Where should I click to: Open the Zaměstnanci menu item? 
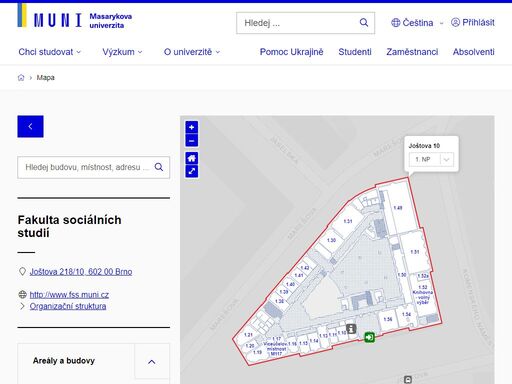412,52
